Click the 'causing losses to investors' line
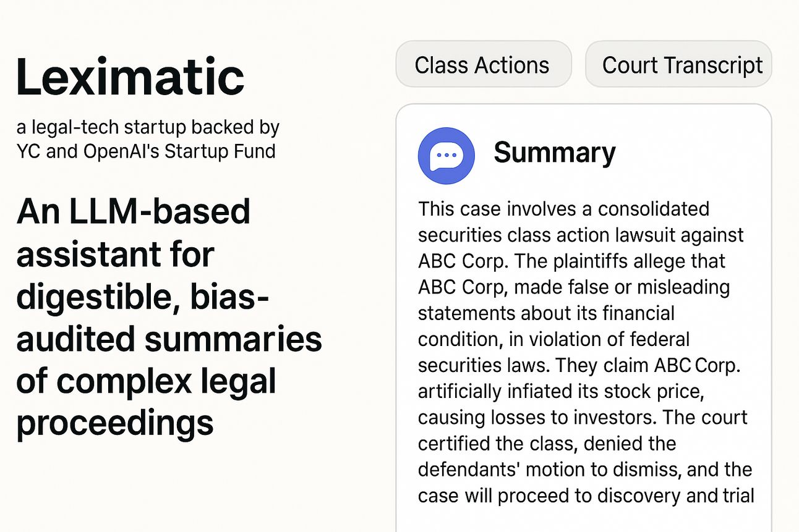The image size is (799, 532). tap(534, 418)
